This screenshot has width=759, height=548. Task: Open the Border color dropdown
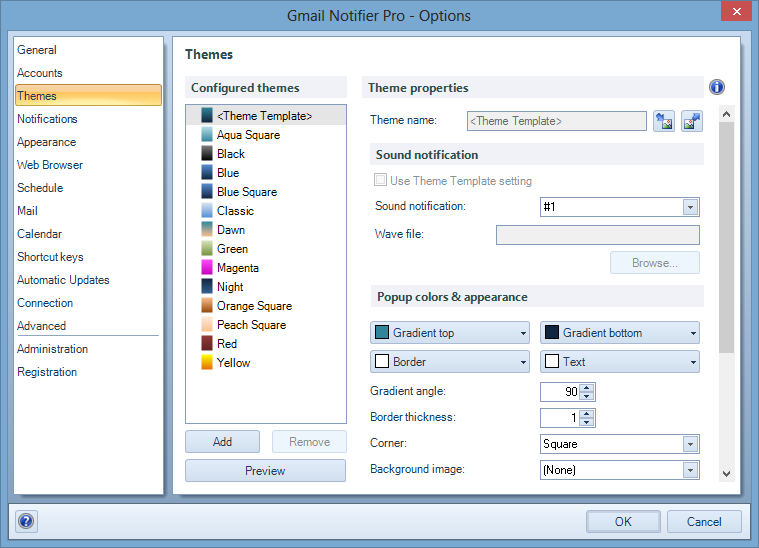(450, 362)
